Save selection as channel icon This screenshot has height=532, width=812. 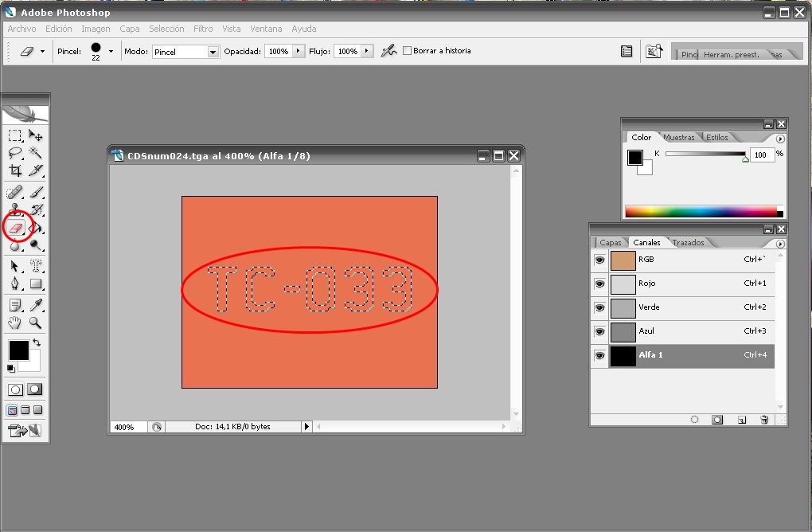coord(717,420)
